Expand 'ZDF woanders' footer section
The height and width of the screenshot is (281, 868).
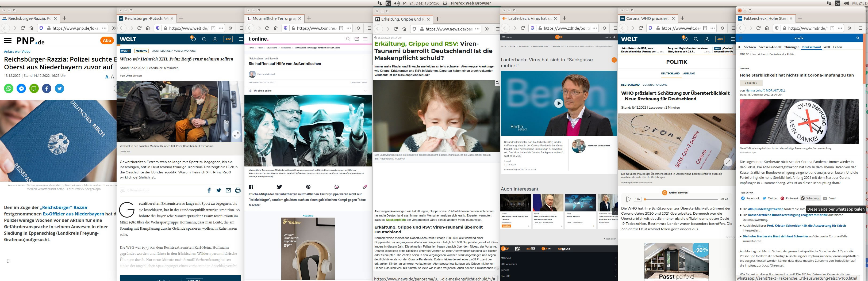(559, 264)
